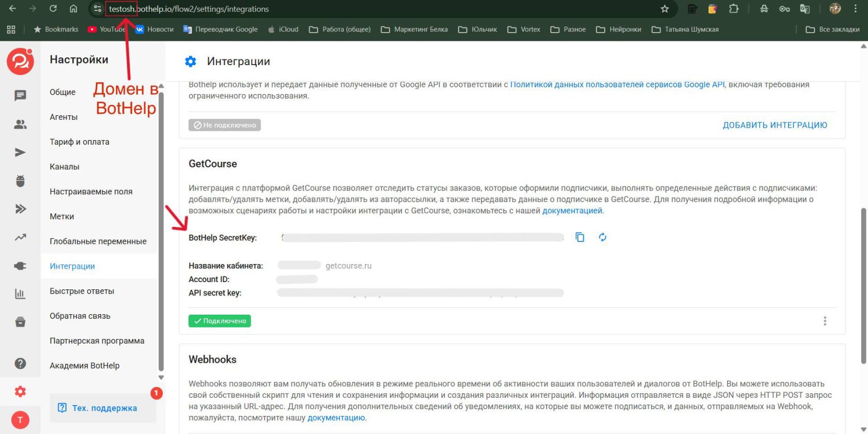
Task: Open Google API user data policy link
Action: (617, 85)
